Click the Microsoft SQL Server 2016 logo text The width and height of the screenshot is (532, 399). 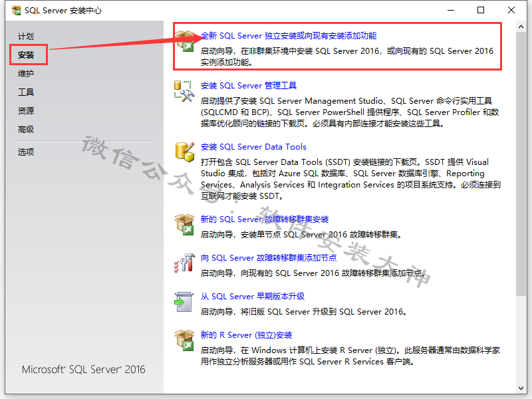(84, 370)
